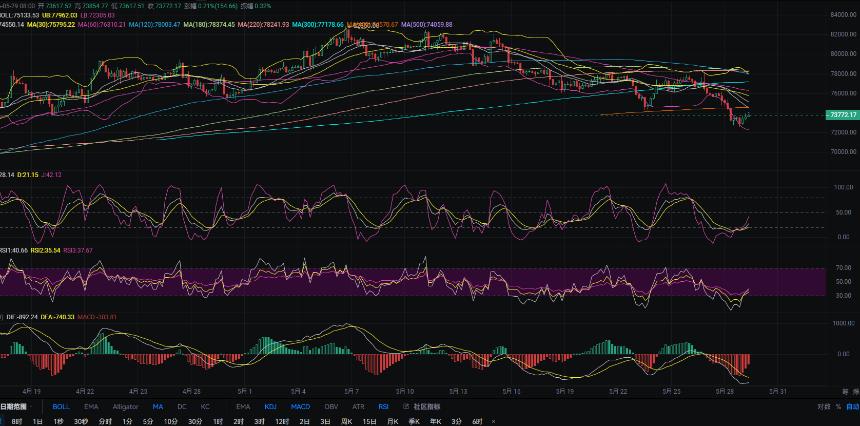Switch to the 5分 timeframe
This screenshot has width=860, height=426.
coord(148,421)
